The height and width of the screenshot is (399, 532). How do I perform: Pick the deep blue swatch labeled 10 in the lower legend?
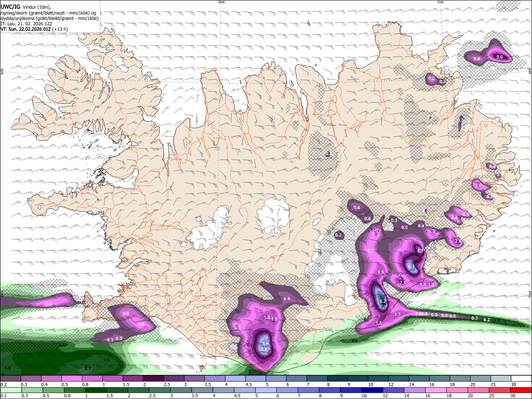(372, 390)
